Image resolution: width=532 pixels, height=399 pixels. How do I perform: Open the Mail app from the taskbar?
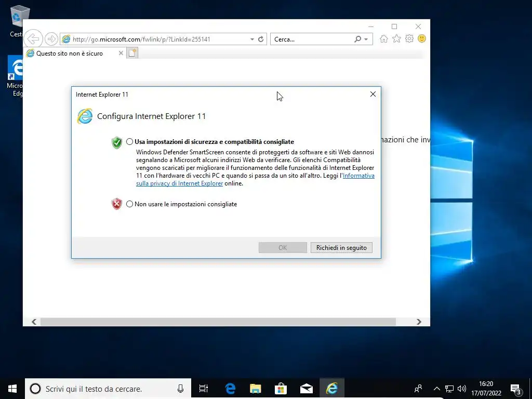point(307,389)
